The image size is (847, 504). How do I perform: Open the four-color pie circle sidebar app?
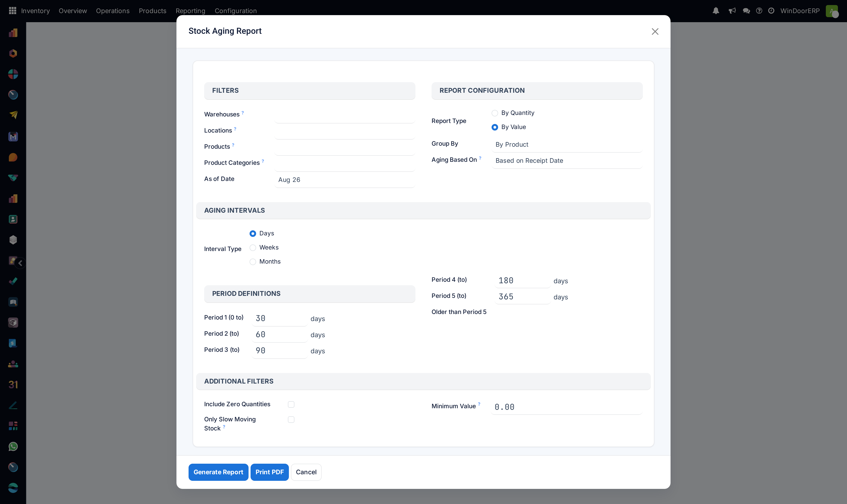click(13, 74)
